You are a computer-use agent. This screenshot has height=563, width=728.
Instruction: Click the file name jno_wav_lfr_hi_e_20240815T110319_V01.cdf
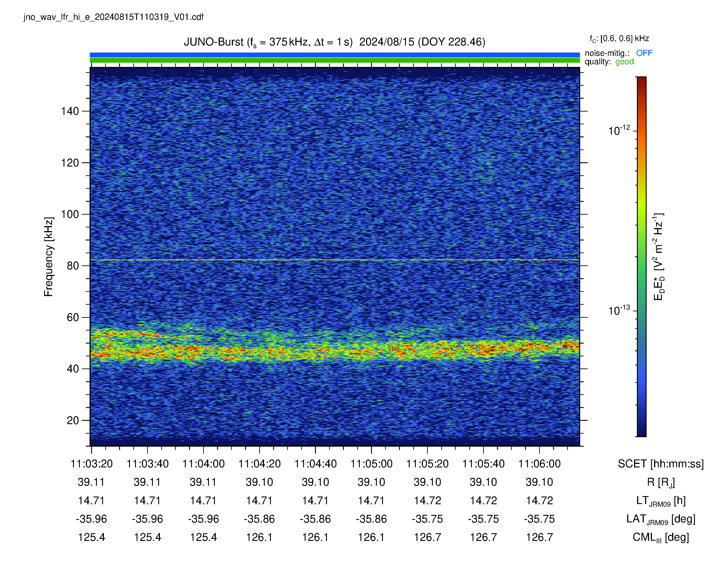pos(113,17)
